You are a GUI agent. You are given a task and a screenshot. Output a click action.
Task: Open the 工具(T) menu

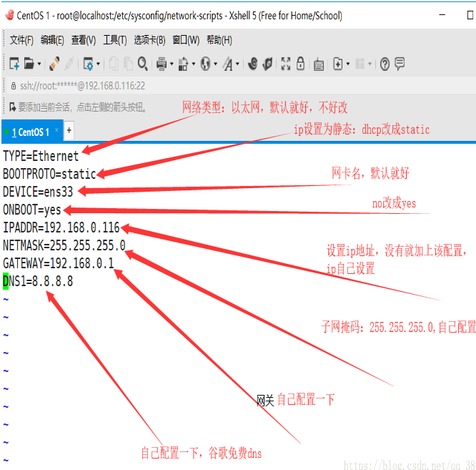(115, 40)
